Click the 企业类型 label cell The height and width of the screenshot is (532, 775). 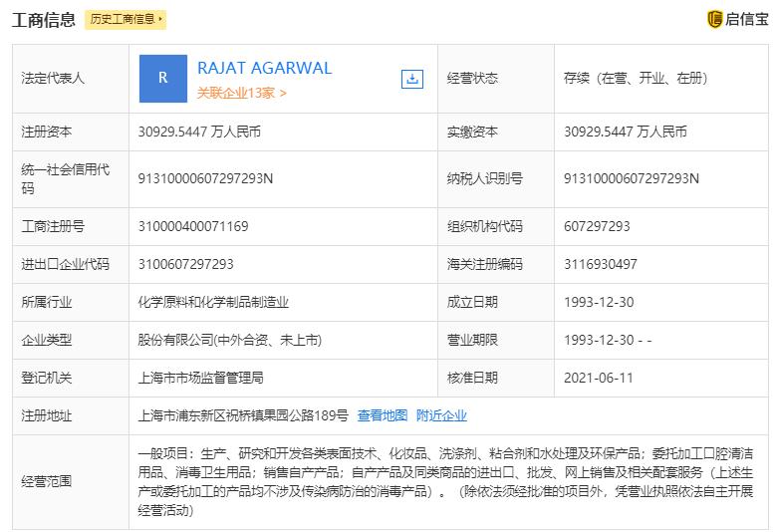pyautogui.click(x=71, y=340)
